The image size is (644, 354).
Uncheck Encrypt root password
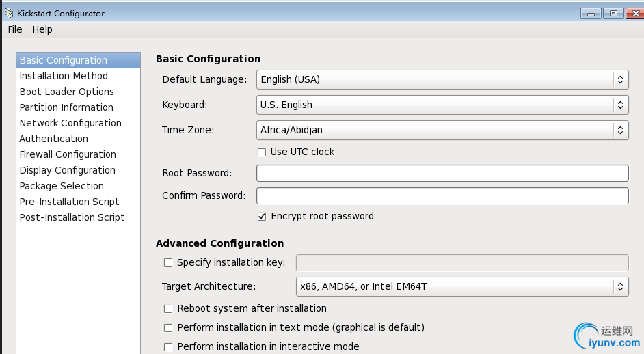tap(262, 216)
